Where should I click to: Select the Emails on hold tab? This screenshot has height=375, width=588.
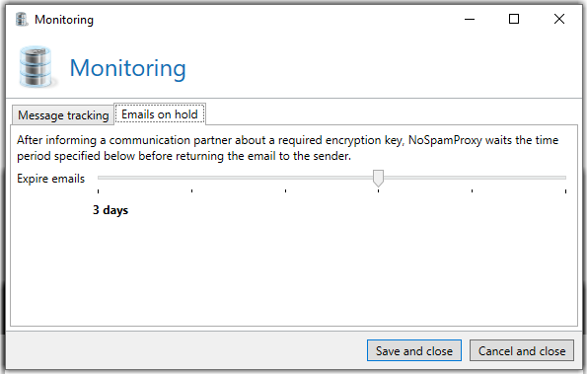click(160, 114)
